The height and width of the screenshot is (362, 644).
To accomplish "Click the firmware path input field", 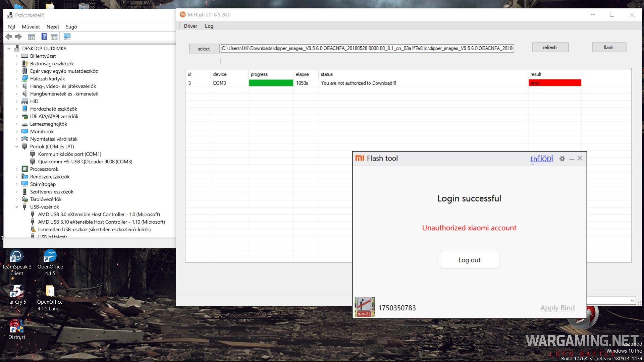I will 367,48.
